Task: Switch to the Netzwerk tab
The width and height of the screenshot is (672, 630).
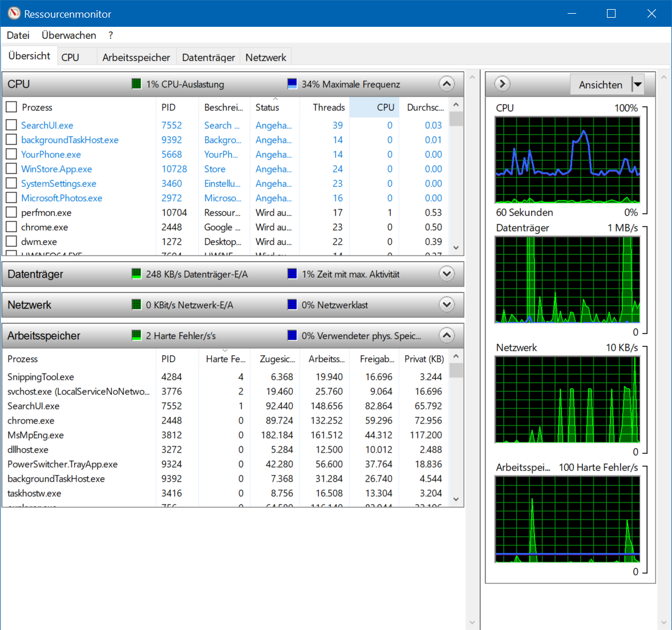Action: click(266, 58)
